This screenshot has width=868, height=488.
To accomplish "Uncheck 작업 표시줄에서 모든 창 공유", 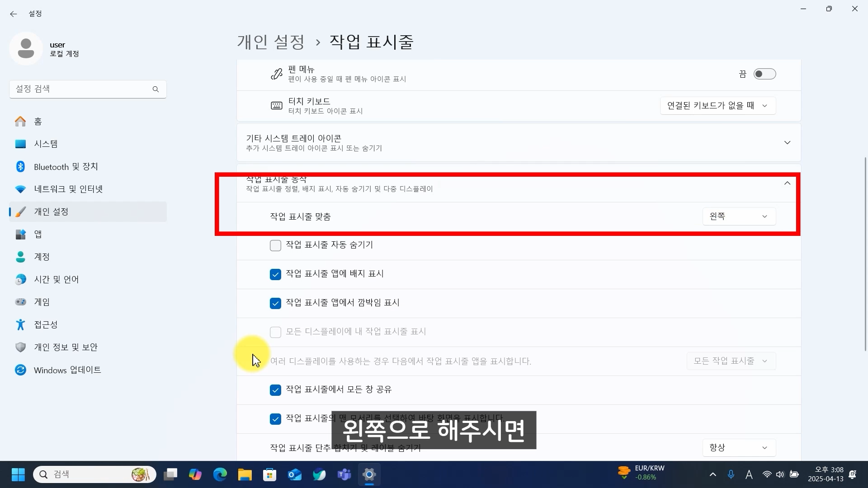I will pyautogui.click(x=275, y=390).
